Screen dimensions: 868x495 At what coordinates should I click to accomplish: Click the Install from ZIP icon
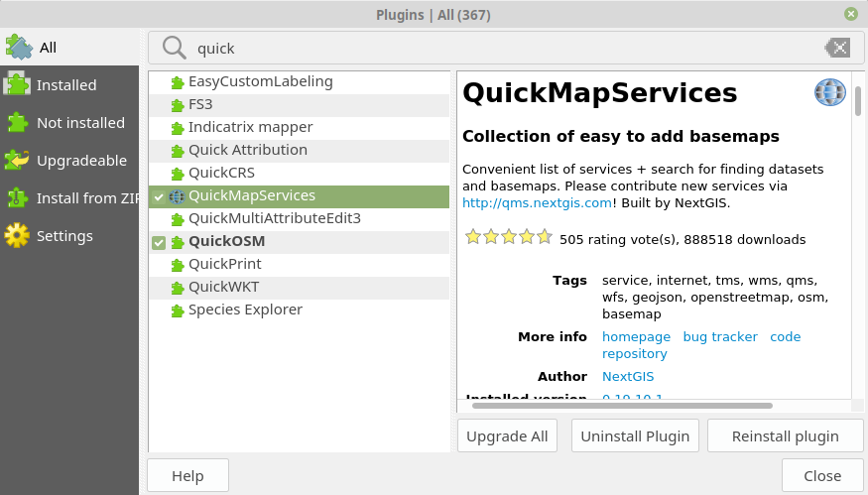click(x=17, y=197)
